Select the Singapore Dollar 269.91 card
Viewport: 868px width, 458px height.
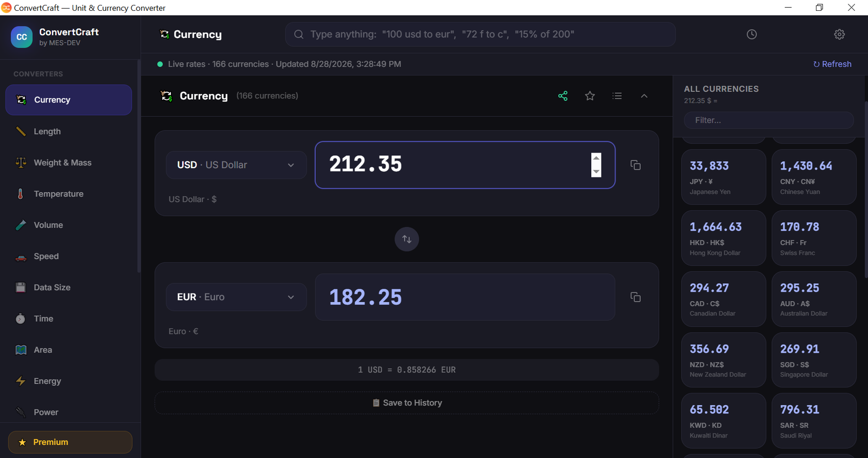(x=814, y=360)
